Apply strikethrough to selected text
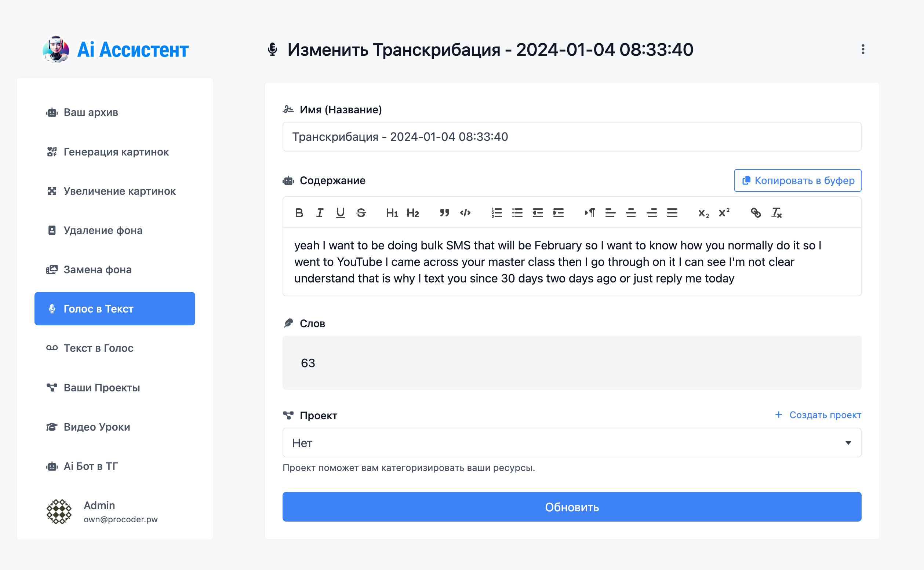The height and width of the screenshot is (570, 924). [361, 213]
